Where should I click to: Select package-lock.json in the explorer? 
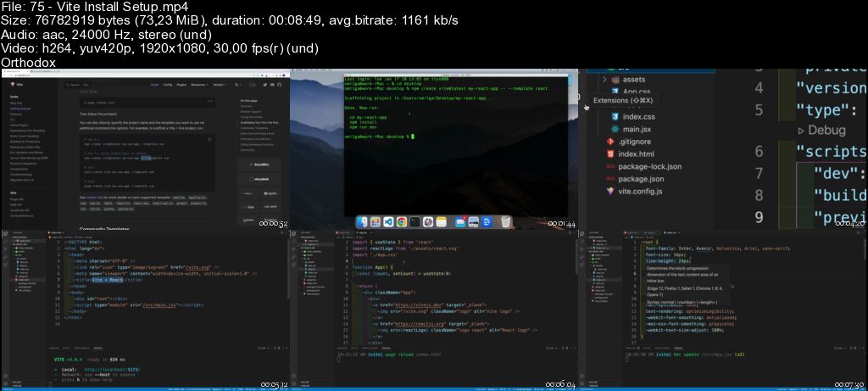(649, 166)
